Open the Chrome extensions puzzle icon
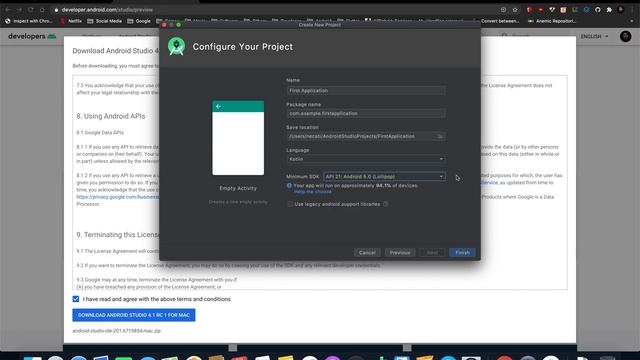This screenshot has width=640, height=360. pos(609,9)
